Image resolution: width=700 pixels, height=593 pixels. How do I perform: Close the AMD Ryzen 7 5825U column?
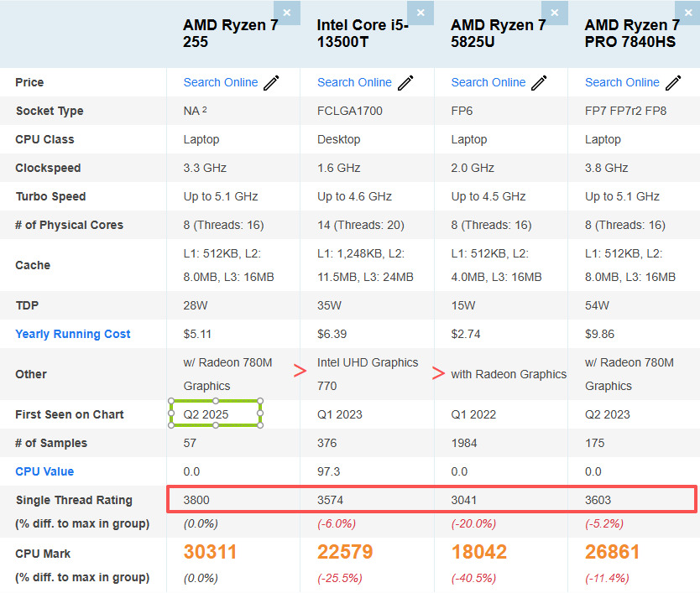[x=555, y=13]
